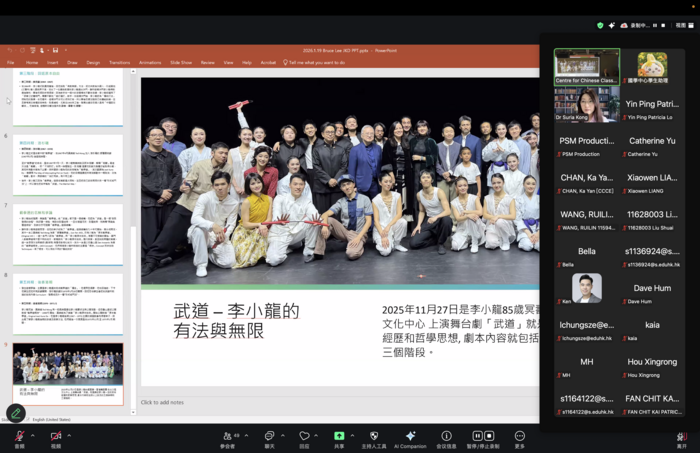This screenshot has width=700, height=453.
Task: Click English (United States) in status bar
Action: [x=51, y=420]
